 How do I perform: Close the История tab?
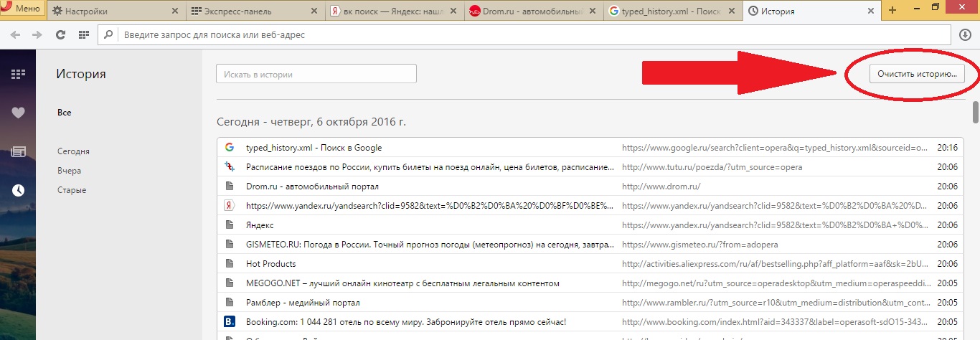pyautogui.click(x=871, y=11)
